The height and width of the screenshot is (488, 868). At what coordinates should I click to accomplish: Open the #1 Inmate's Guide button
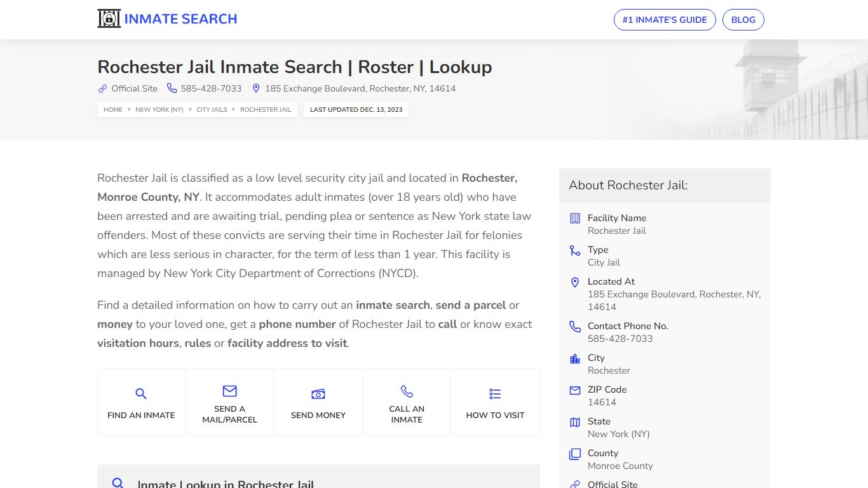click(665, 20)
